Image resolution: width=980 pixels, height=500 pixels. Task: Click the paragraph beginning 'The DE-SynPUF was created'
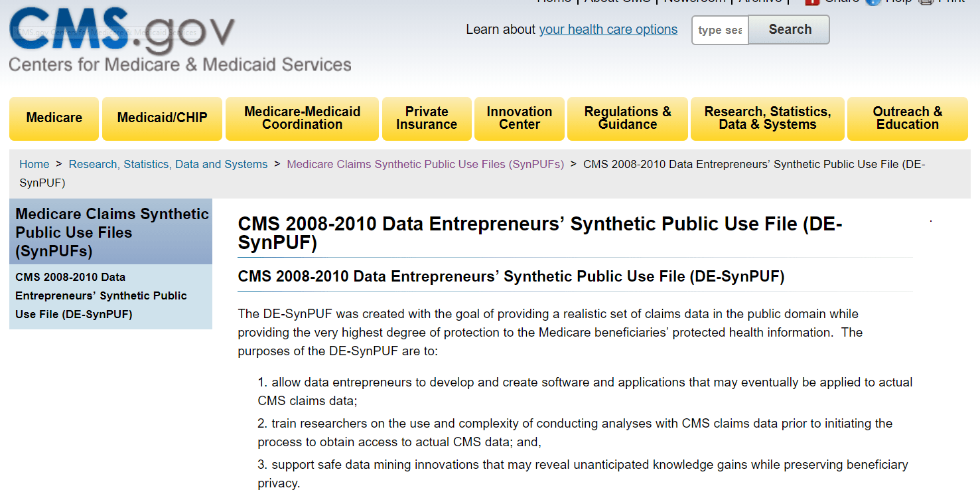(x=551, y=332)
